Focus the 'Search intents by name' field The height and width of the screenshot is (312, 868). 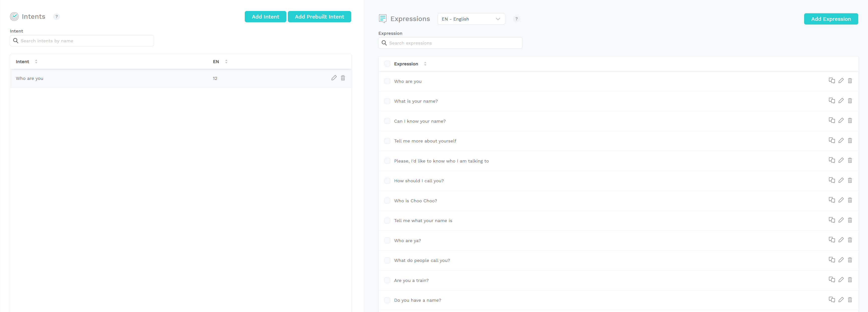coord(82,41)
